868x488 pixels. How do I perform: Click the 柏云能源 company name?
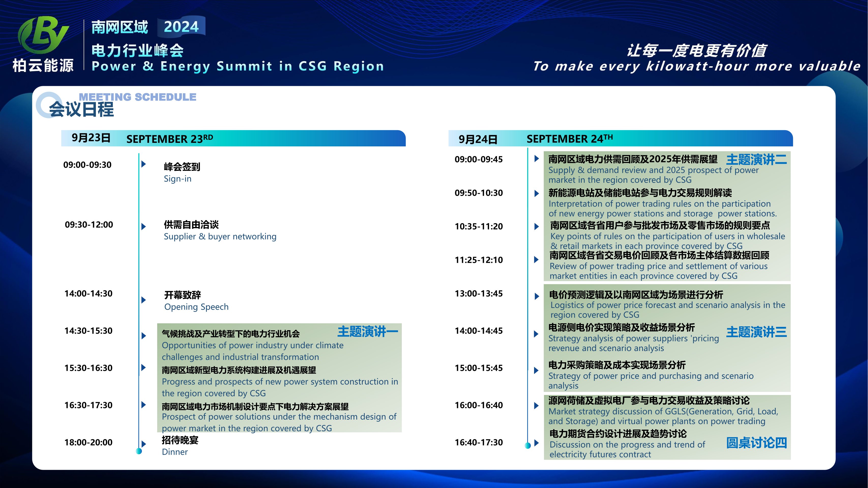(43, 65)
